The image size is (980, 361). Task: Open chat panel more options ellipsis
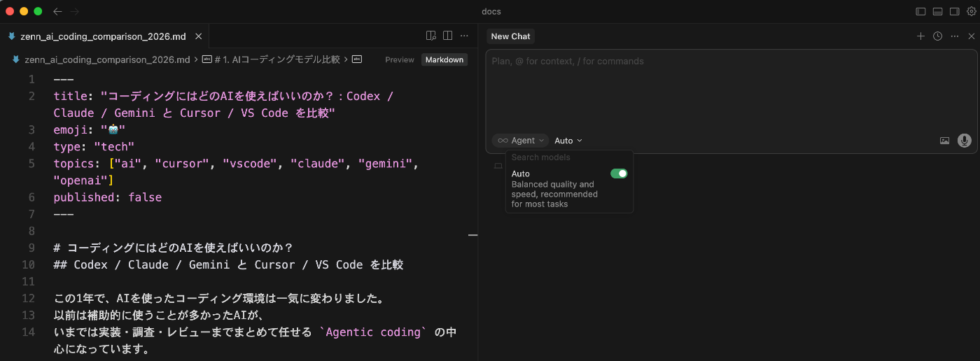[954, 36]
